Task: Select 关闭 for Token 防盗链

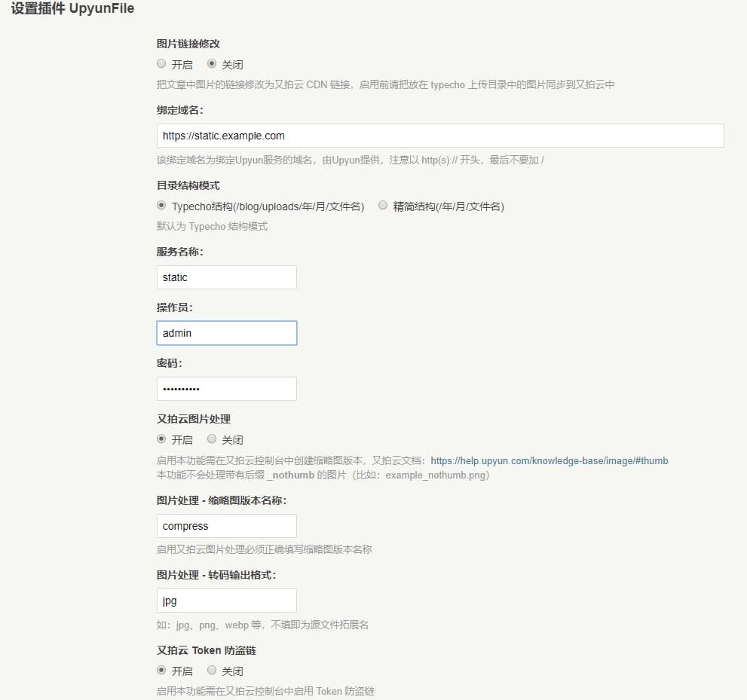Action: click(212, 671)
